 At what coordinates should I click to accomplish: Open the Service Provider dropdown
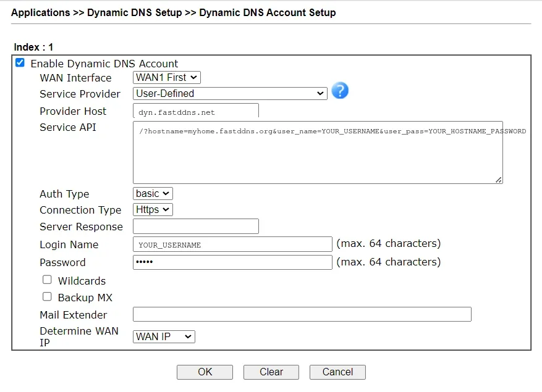(x=230, y=93)
